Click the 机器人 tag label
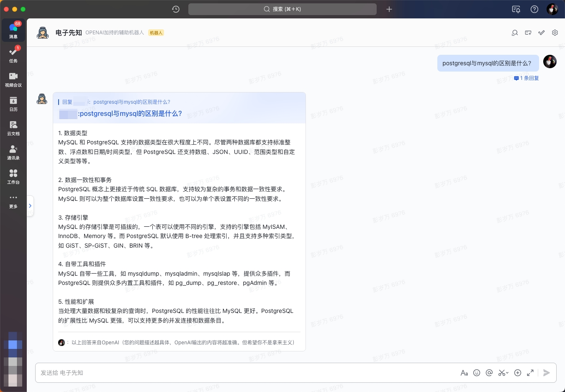This screenshot has height=392, width=565. coord(156,33)
